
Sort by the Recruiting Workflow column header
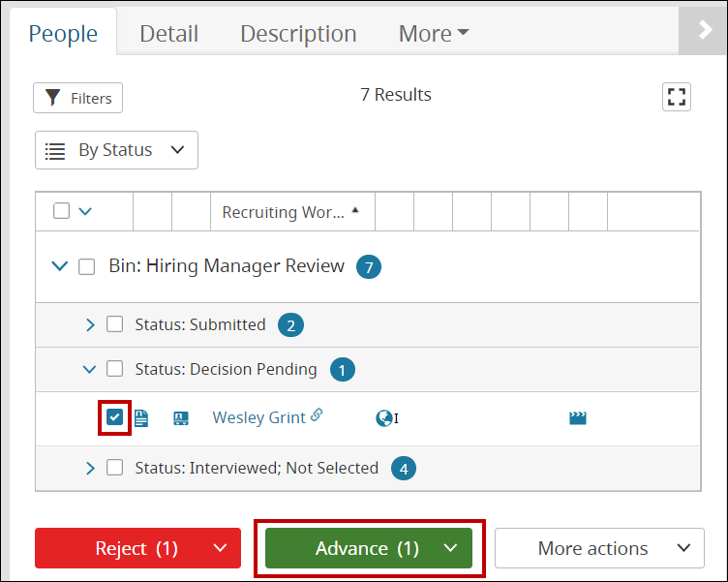tap(283, 212)
